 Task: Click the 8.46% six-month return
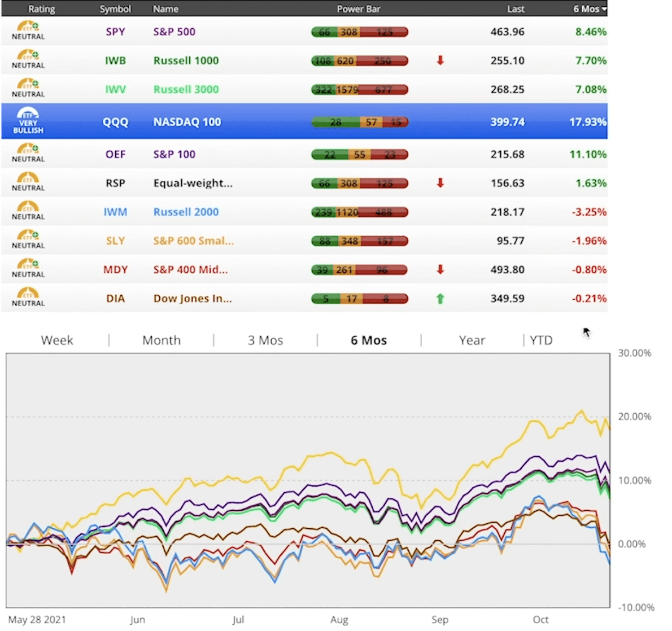[591, 32]
